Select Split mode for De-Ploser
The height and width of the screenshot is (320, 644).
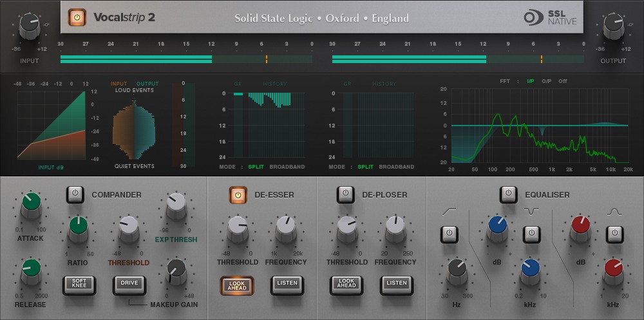365,167
